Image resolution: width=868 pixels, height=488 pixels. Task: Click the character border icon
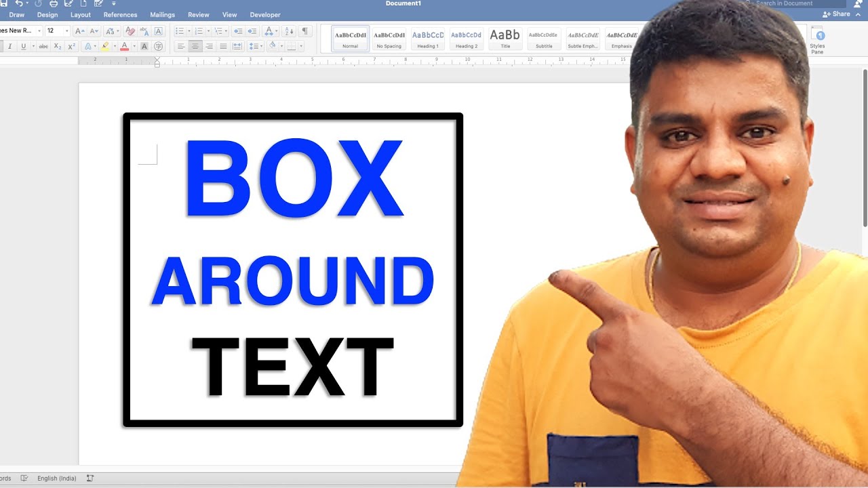tap(159, 31)
